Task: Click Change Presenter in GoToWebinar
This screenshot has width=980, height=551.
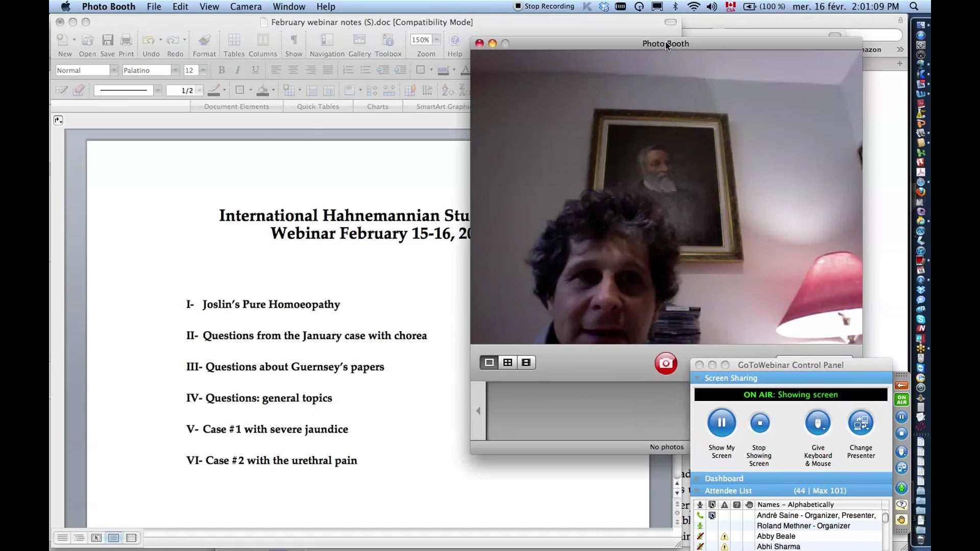Action: pos(861,423)
